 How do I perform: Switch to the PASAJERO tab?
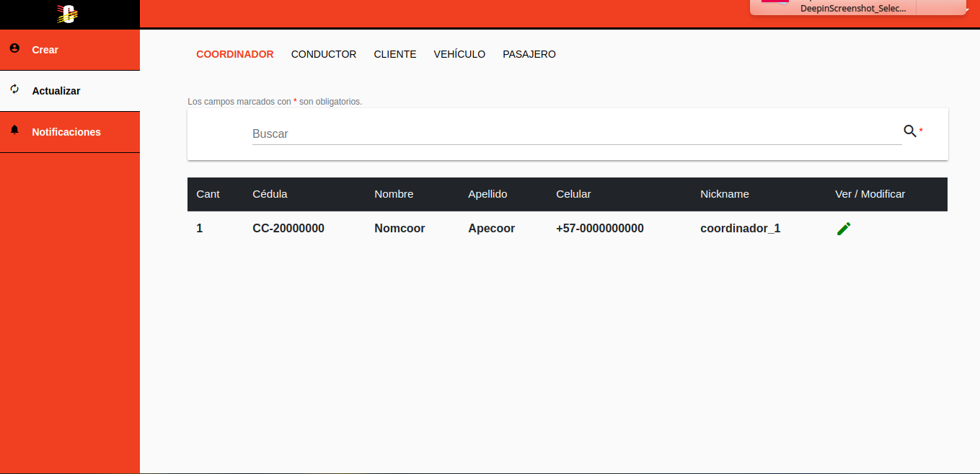coord(529,54)
